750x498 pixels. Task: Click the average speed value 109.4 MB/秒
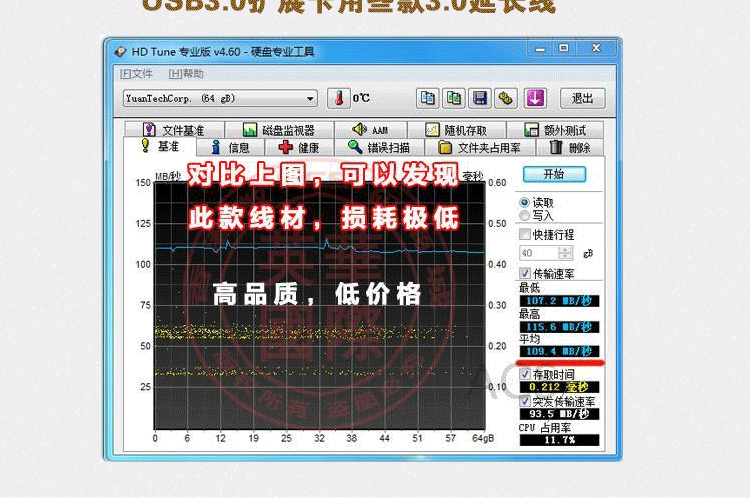(559, 351)
